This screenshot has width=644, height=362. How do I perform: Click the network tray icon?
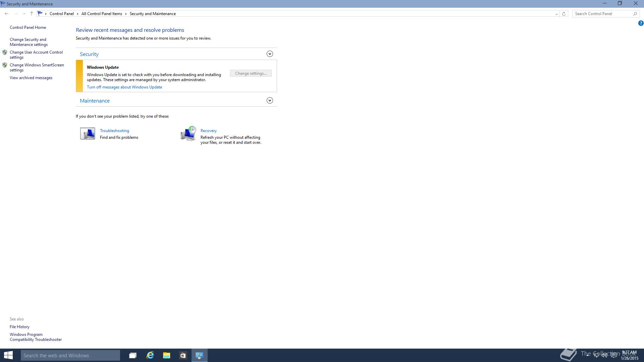596,356
